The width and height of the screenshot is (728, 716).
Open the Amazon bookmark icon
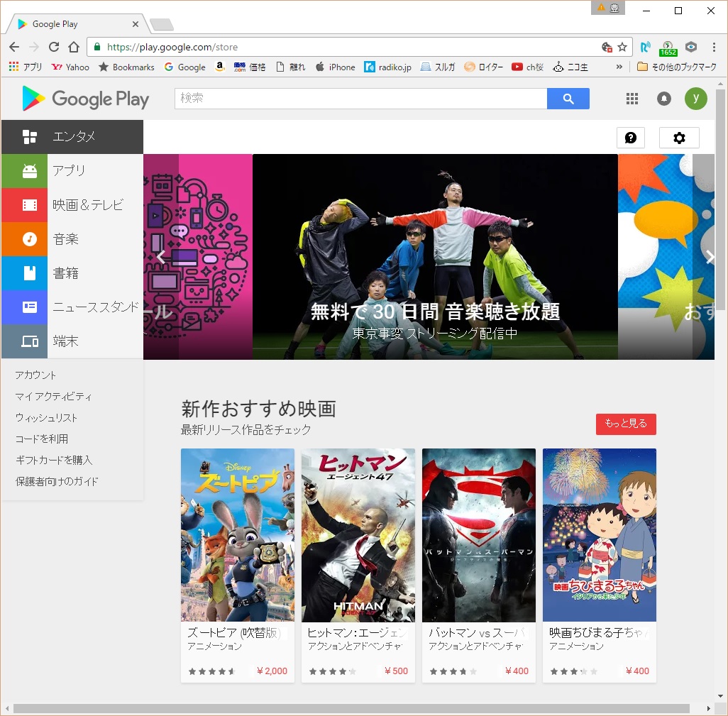(x=220, y=67)
